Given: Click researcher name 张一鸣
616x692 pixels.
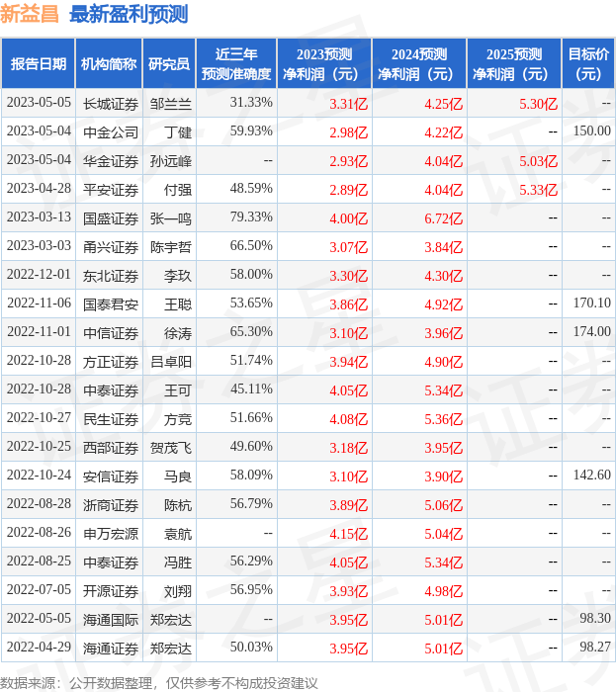Looking at the screenshot, I should click(171, 218).
